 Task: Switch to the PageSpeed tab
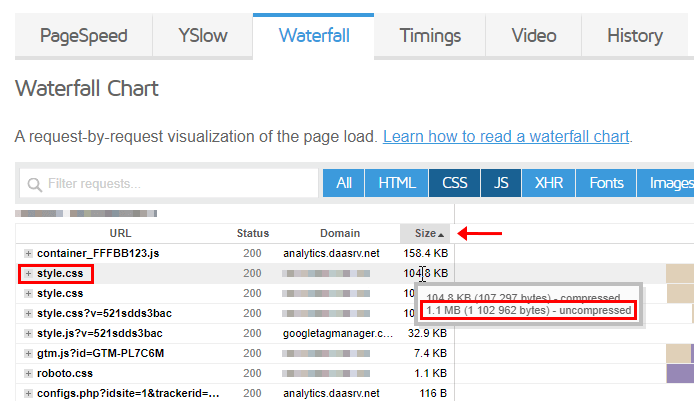tap(84, 35)
